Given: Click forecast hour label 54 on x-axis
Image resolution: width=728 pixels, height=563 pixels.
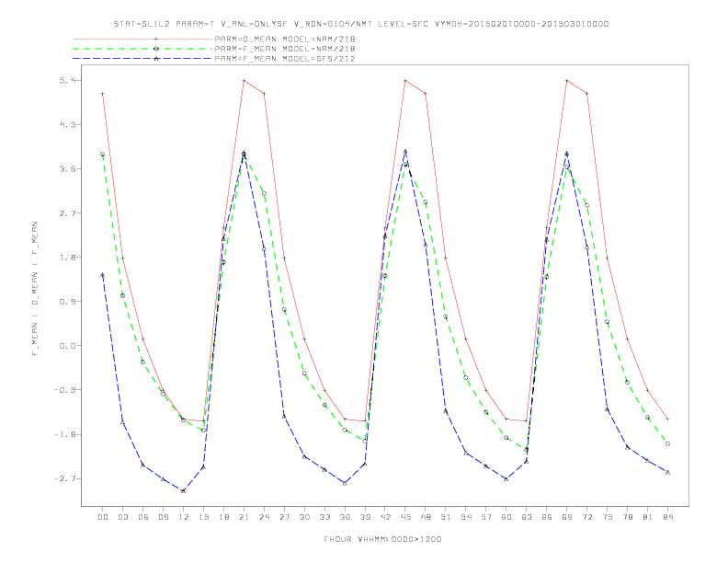Looking at the screenshot, I should [x=466, y=517].
